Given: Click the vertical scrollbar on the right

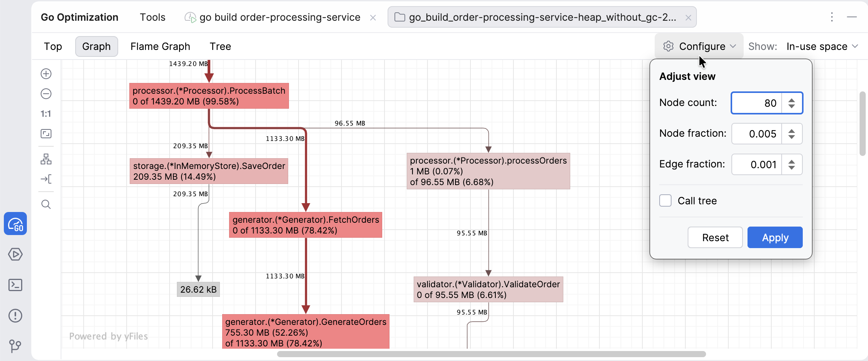Looking at the screenshot, I should pos(863,123).
